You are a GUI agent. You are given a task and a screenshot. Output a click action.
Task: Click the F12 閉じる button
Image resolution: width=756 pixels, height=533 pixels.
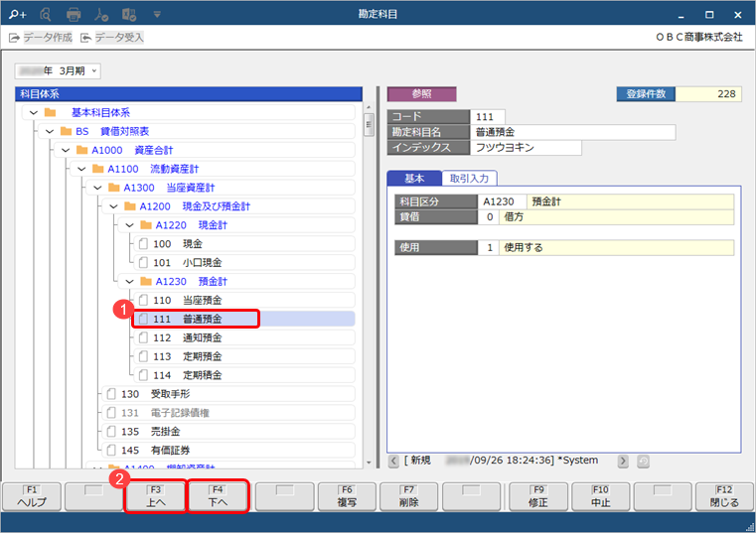[724, 496]
